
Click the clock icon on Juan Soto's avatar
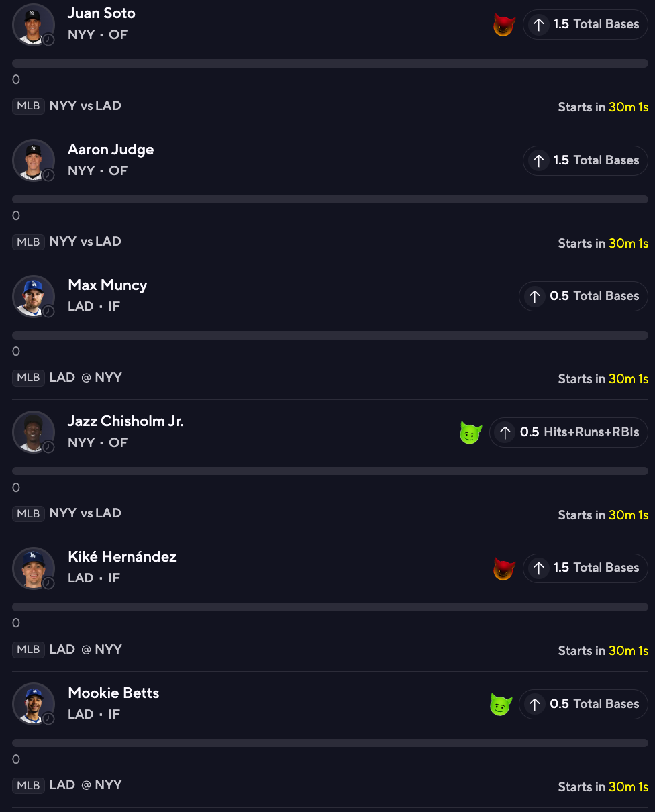pos(48,40)
